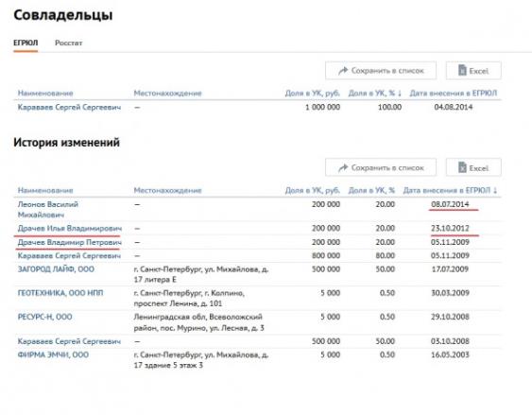Click the 800 000 share value
Screen dimensions: 532x415
click(x=326, y=255)
